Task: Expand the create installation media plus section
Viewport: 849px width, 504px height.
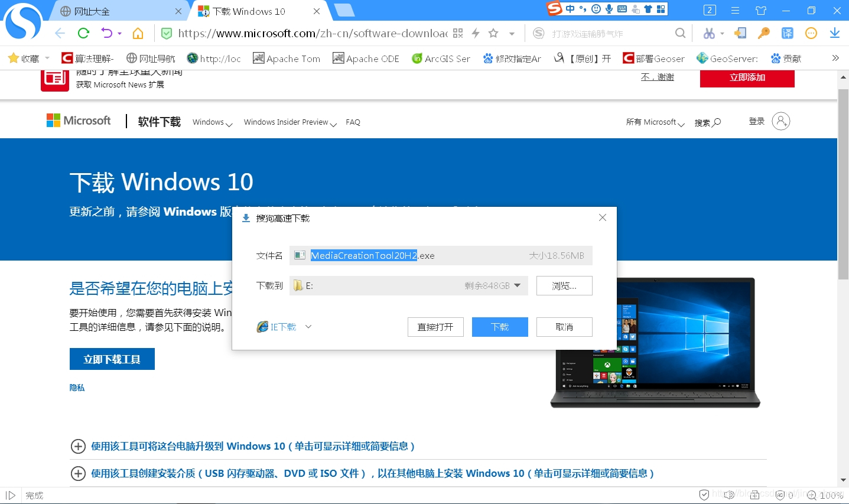Action: tap(78, 473)
